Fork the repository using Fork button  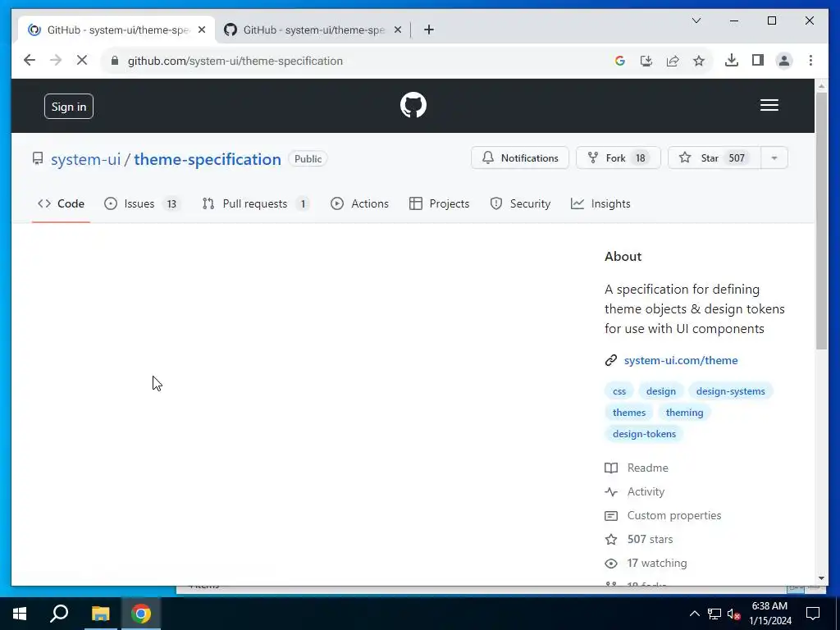619,158
